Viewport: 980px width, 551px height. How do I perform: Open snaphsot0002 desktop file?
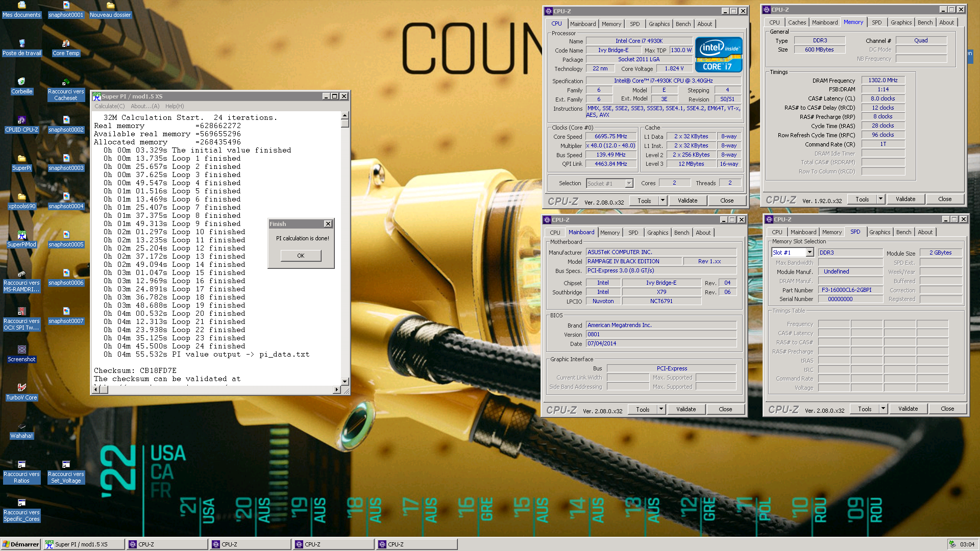(66, 124)
